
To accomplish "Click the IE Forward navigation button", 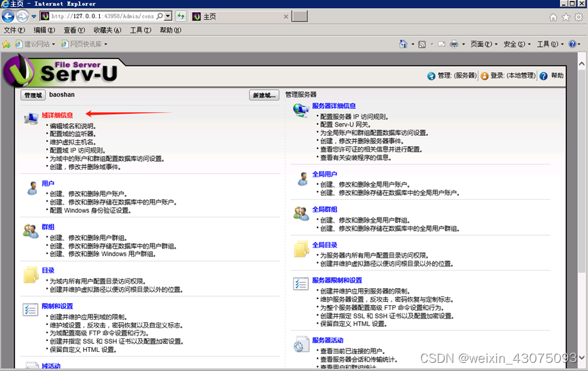I will click(22, 16).
